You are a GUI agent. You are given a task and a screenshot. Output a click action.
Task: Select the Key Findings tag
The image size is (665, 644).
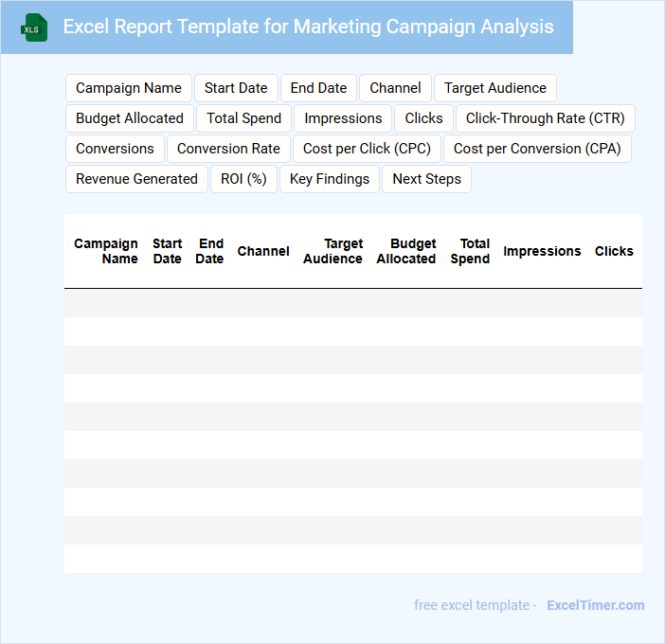[330, 179]
